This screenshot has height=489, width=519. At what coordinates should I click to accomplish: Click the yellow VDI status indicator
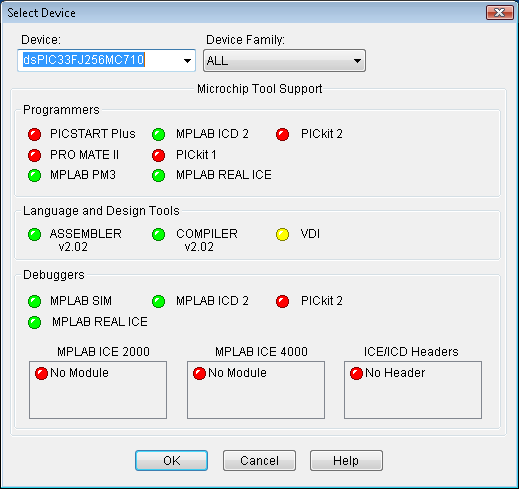click(282, 234)
